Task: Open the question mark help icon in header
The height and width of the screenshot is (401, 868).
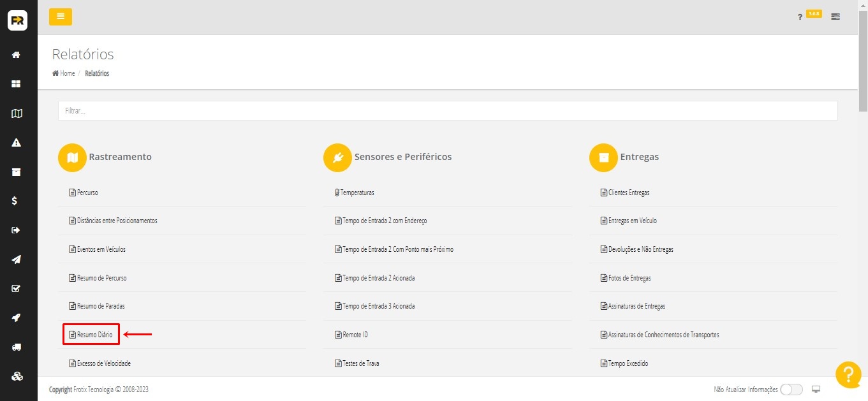Action: (x=800, y=17)
